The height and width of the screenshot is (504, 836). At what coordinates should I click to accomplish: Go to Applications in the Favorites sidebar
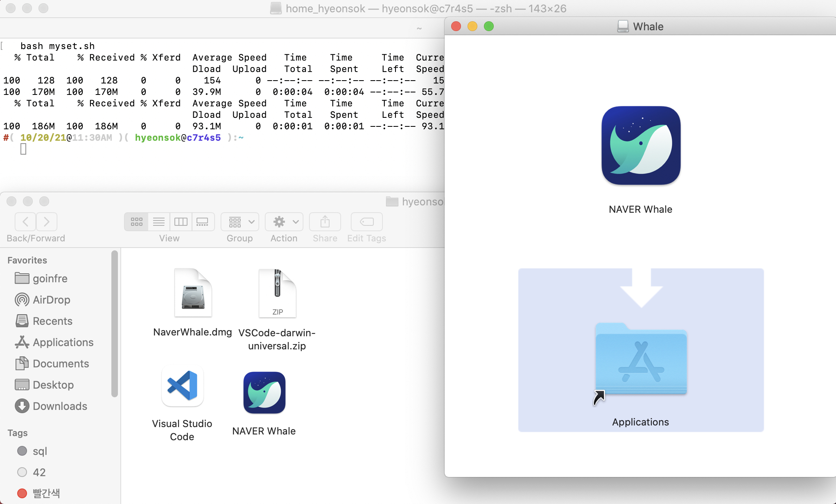click(63, 342)
